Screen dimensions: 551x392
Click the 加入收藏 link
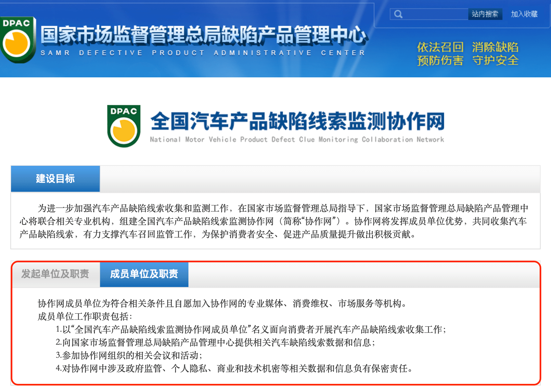click(524, 14)
